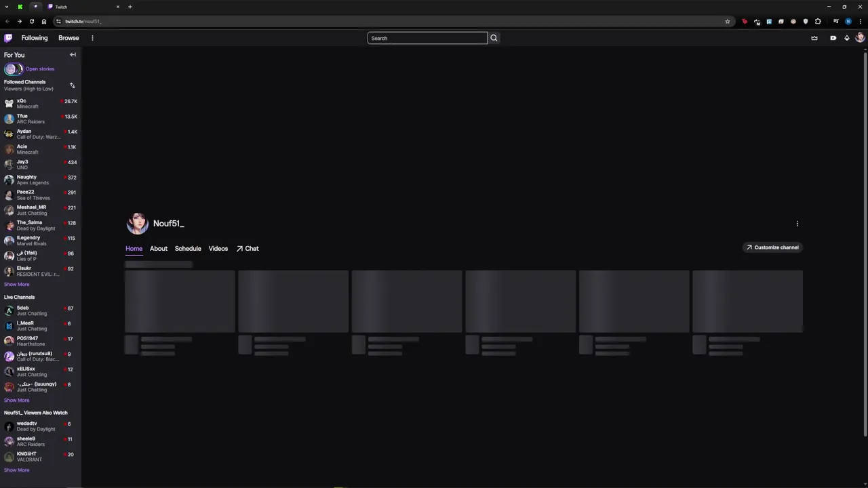The image size is (868, 488).
Task: Open wedadtv channel avatar icon
Action: [9, 426]
